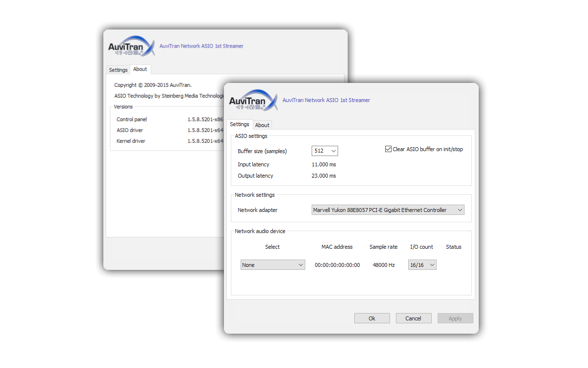Click the 'I/O count' column header
The image size is (588, 368).
click(x=422, y=247)
